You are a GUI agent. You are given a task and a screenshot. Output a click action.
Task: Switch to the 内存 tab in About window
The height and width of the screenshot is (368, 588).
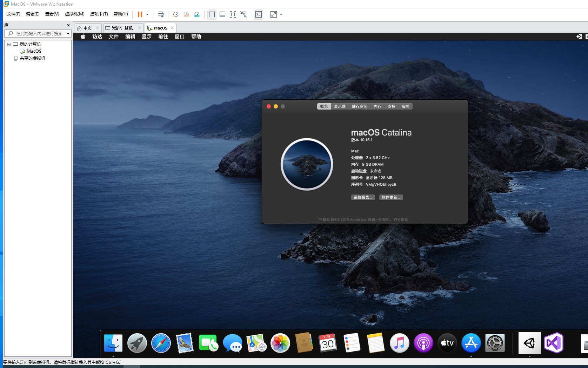click(377, 106)
